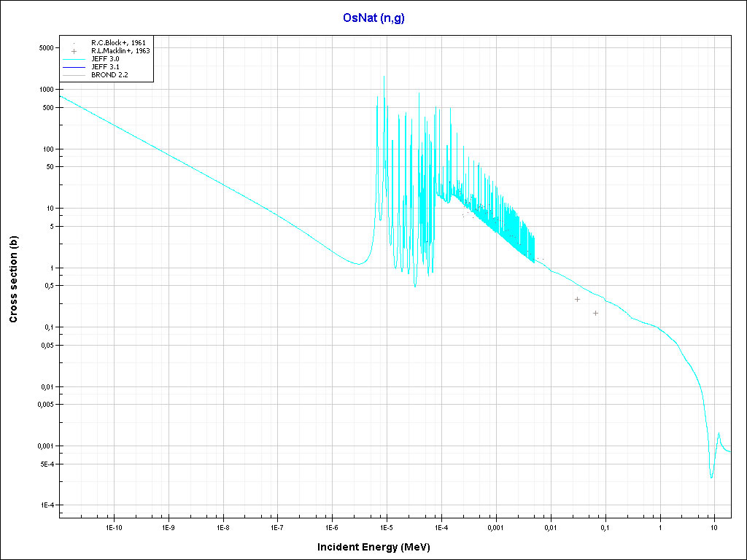Viewport: 747px width, 560px height.
Task: Pick the "BROND 2.2" legend label
Action: click(x=109, y=74)
